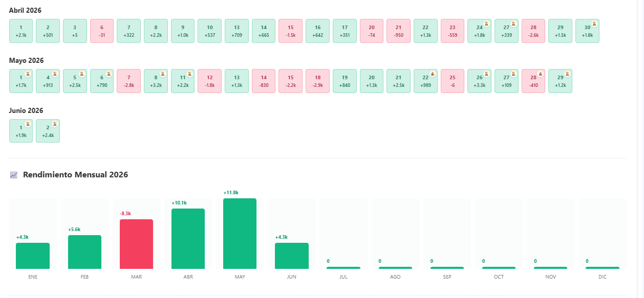Image resolution: width=644 pixels, height=298 pixels.
Task: Click the ABR bar showing +10.1k
Action: [x=188, y=239]
